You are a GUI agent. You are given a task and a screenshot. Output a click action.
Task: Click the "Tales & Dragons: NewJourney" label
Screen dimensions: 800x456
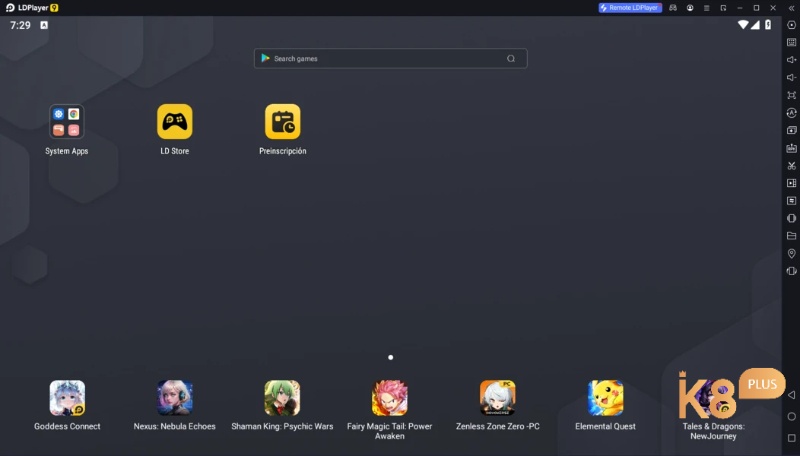(713, 431)
